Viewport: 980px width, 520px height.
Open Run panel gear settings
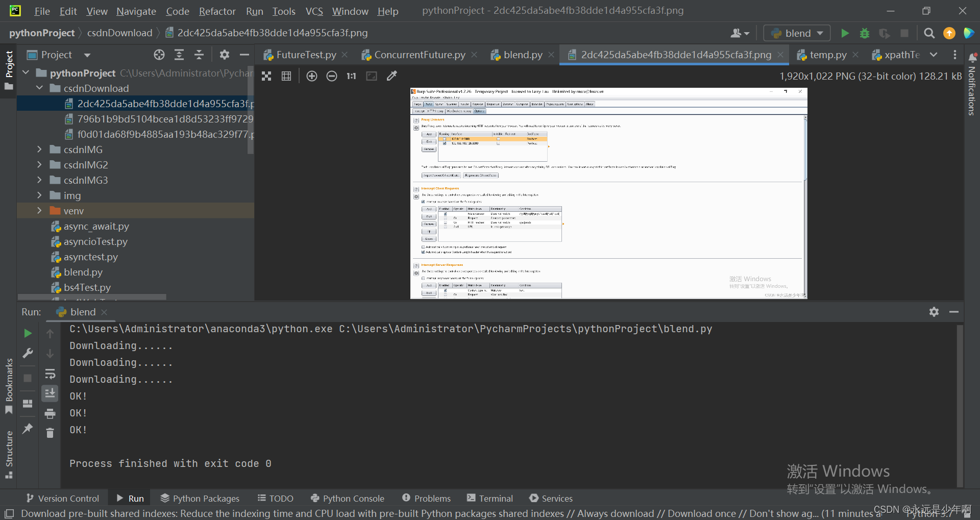point(934,312)
